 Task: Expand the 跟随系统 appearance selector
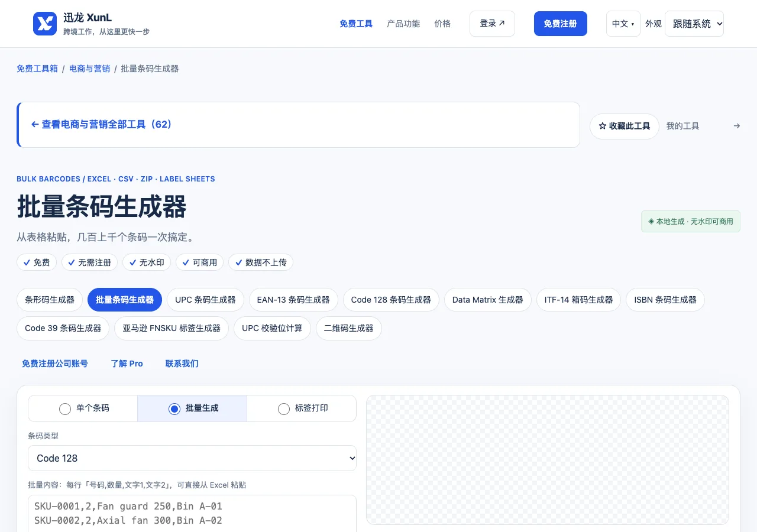click(694, 24)
